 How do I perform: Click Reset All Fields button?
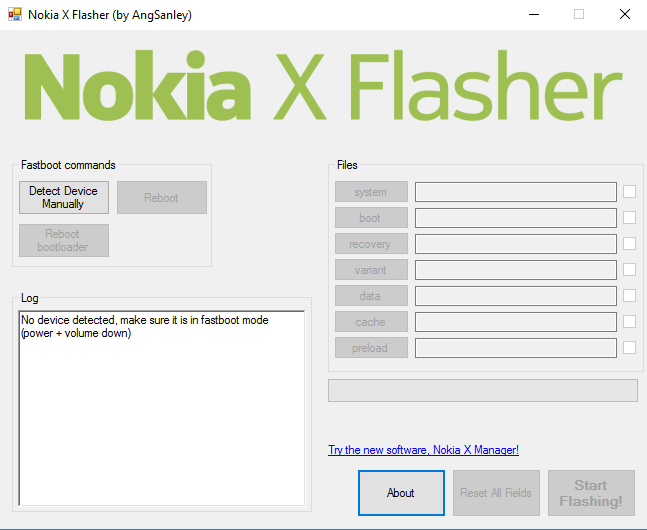coord(496,493)
